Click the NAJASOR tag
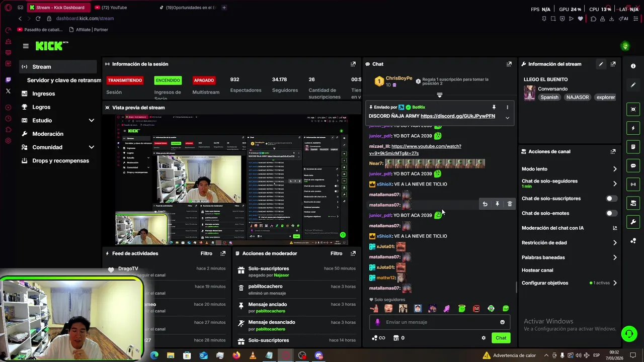The width and height of the screenshot is (644, 362). [578, 98]
